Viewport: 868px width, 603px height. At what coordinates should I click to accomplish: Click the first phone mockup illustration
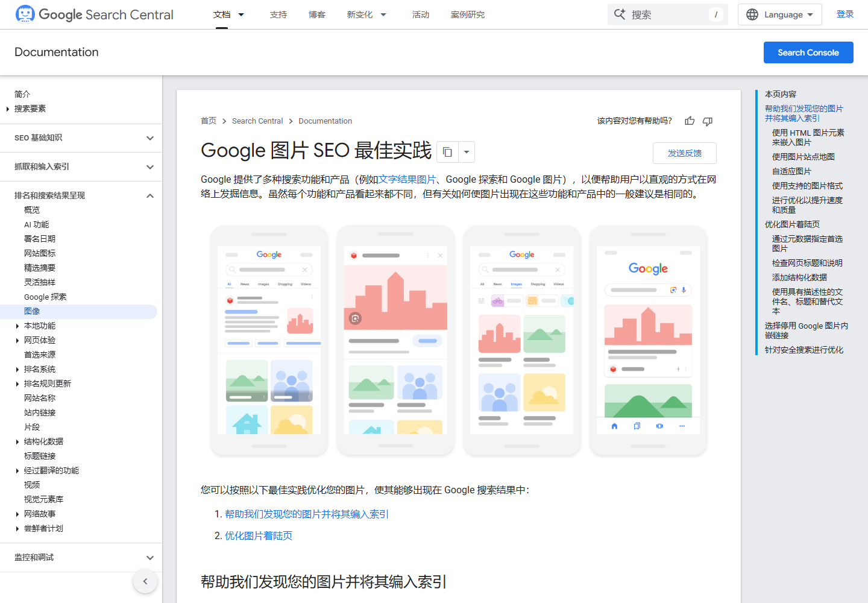269,341
